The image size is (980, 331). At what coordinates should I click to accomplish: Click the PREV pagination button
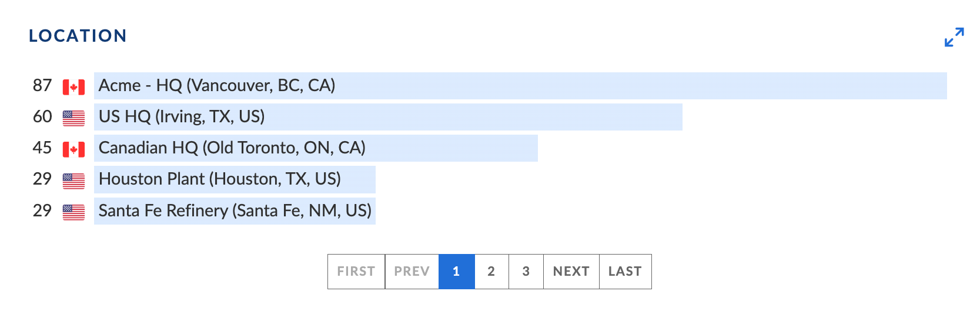click(x=412, y=272)
